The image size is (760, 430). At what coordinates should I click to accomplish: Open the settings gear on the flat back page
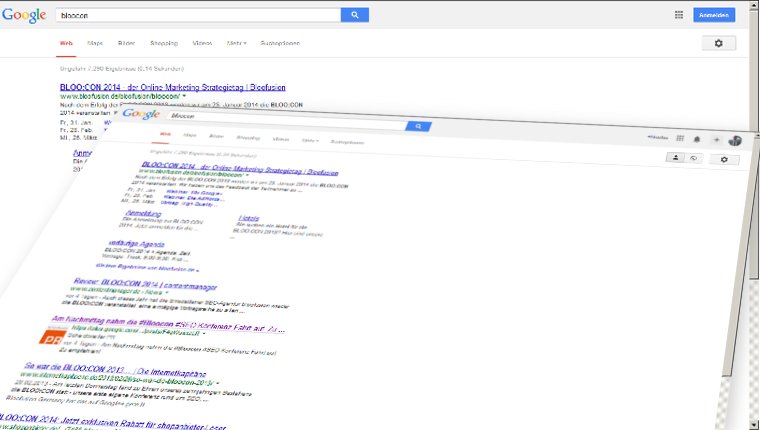pyautogui.click(x=719, y=43)
